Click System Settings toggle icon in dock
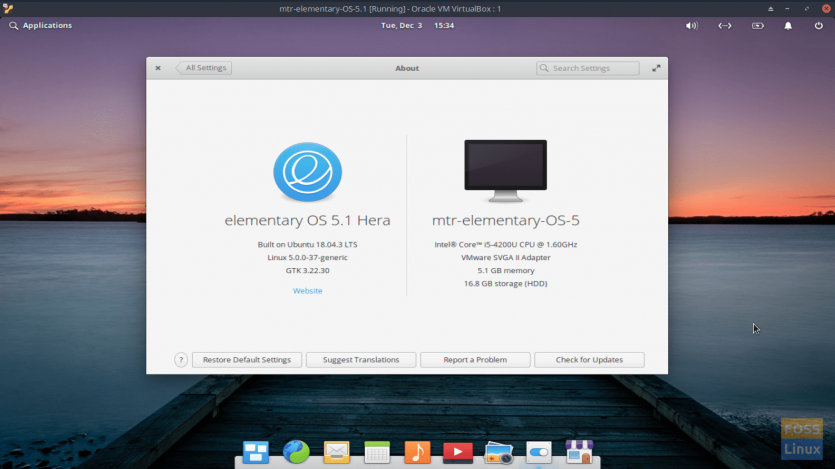This screenshot has width=835, height=469. (538, 452)
